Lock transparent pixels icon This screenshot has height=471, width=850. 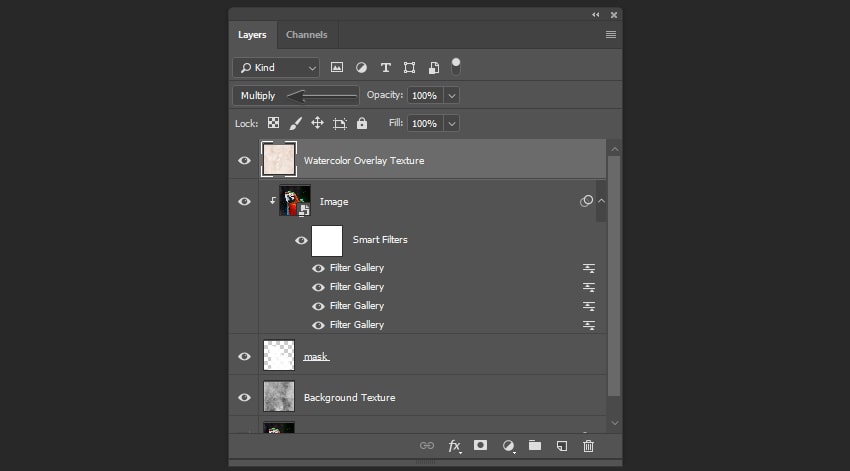273,123
